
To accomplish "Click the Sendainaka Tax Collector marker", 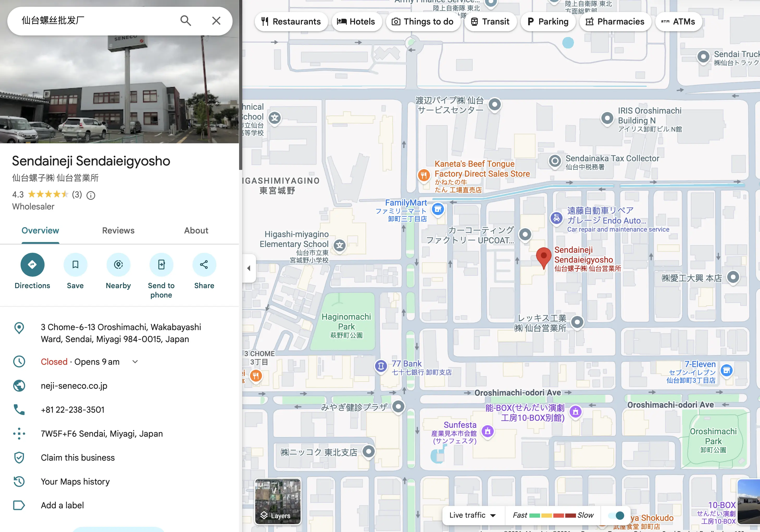I will click(x=555, y=161).
